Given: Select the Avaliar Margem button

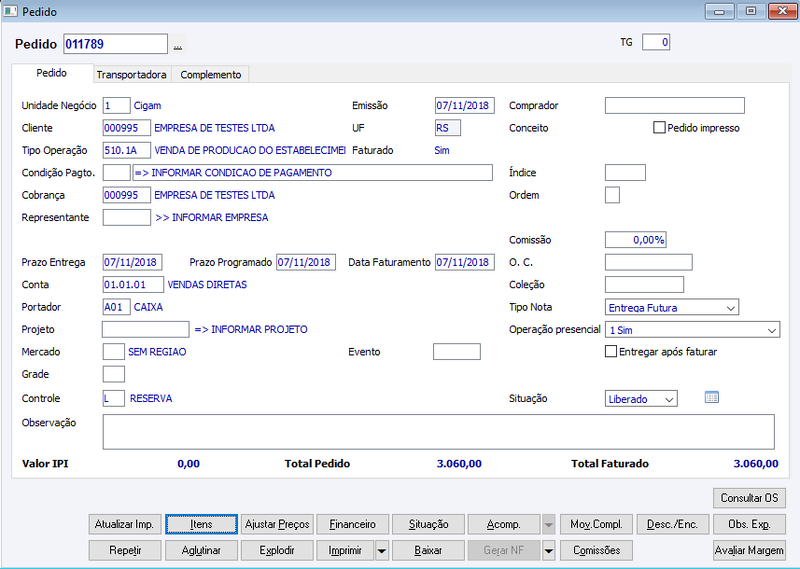Looking at the screenshot, I should pyautogui.click(x=749, y=551).
